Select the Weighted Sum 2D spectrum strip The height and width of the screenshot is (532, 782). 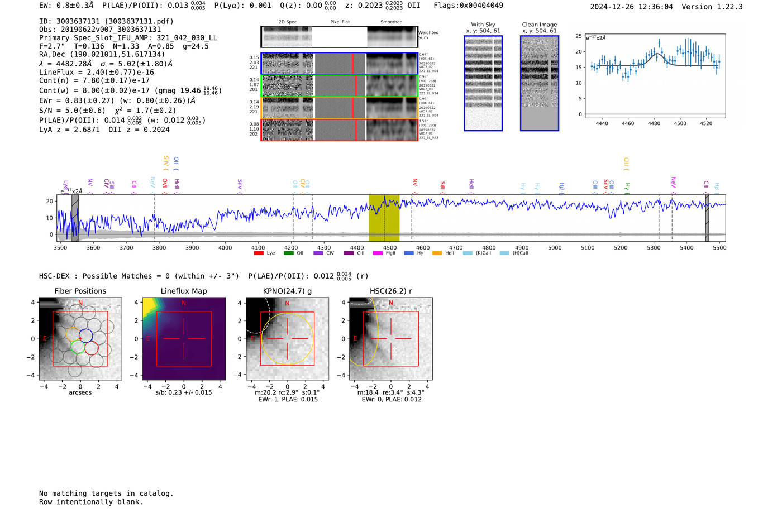pyautogui.click(x=339, y=37)
